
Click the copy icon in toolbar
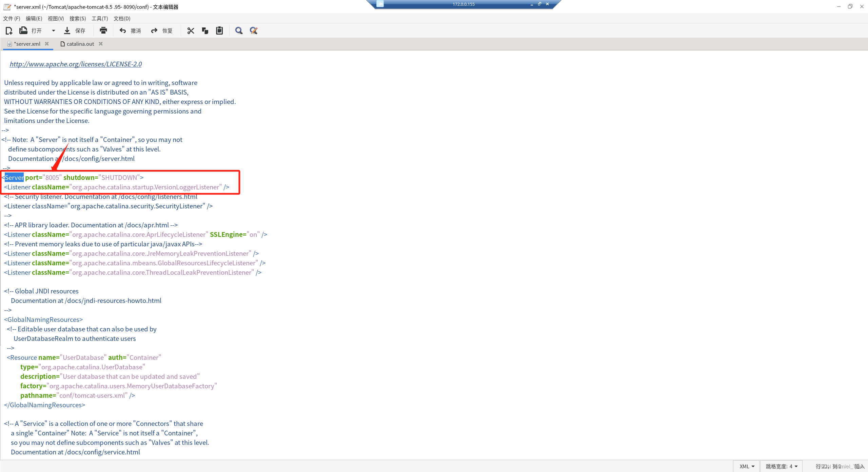(x=205, y=31)
